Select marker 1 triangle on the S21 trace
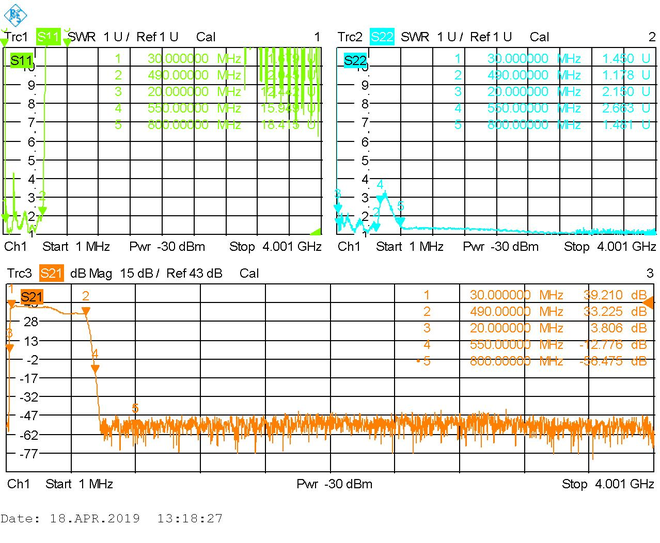The width and height of the screenshot is (660, 543). tap(12, 303)
